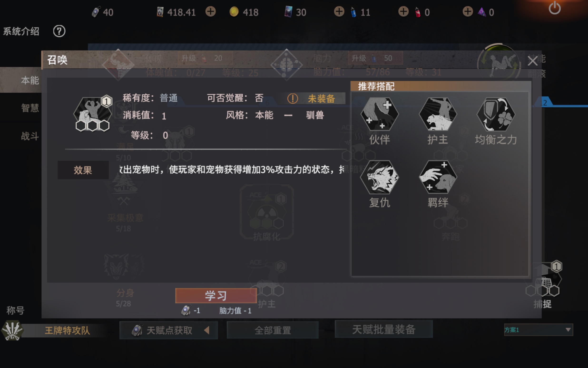This screenshot has width=588, height=368.
Task: Add more of the 418.41 currency
Action: click(x=210, y=12)
